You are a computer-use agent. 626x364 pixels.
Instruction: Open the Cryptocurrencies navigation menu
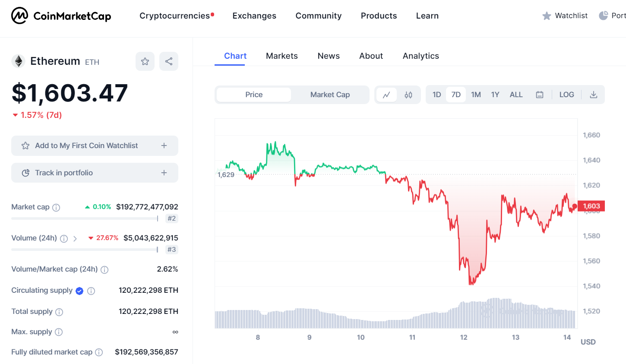click(x=175, y=16)
